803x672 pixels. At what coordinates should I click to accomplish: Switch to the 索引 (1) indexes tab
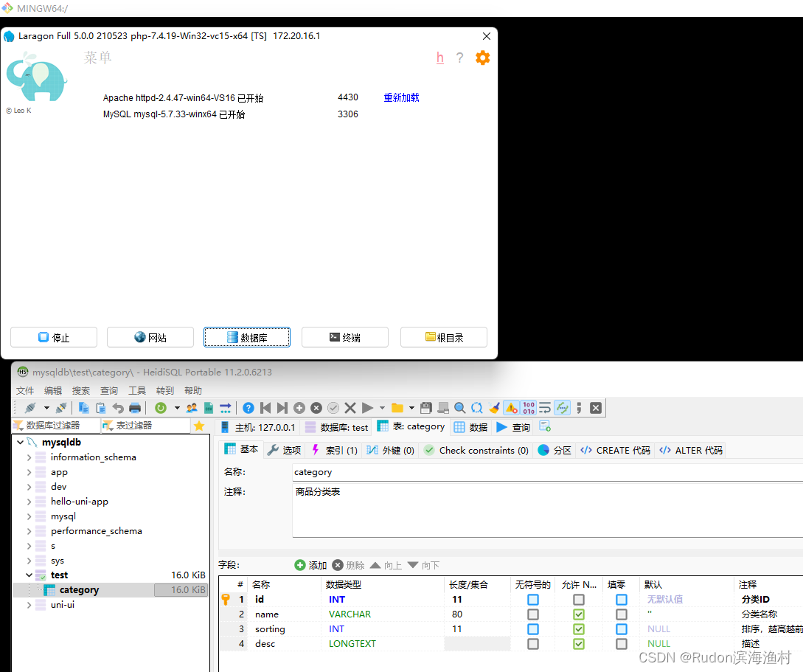(335, 450)
